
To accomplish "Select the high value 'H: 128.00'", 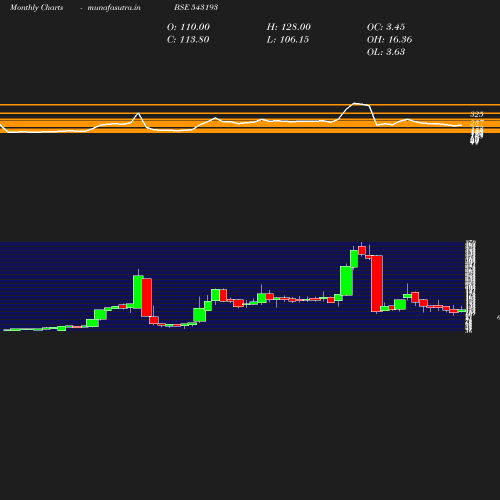I will 288,27.
